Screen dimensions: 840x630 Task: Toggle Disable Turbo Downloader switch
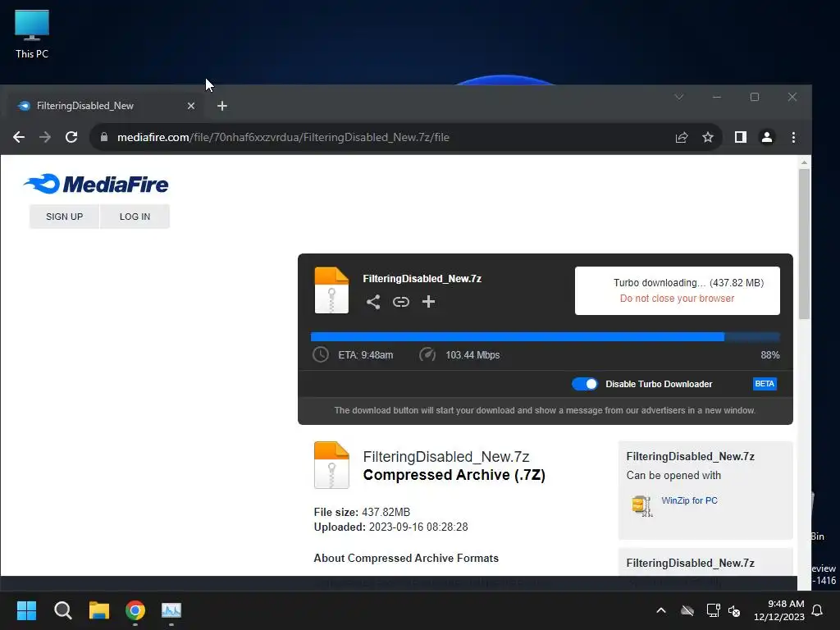pos(584,384)
